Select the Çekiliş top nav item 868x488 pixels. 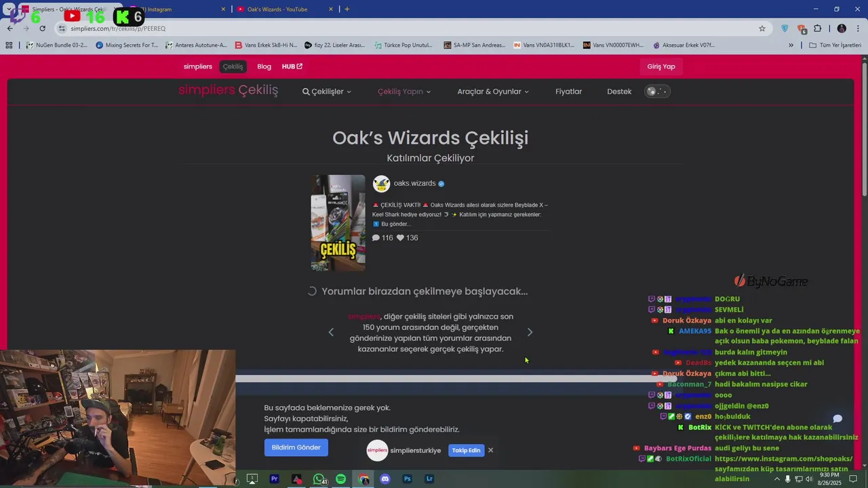[233, 66]
